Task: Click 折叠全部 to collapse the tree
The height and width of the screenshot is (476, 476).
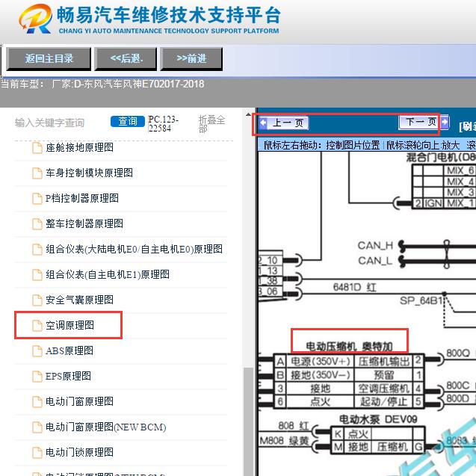Action: tap(211, 124)
